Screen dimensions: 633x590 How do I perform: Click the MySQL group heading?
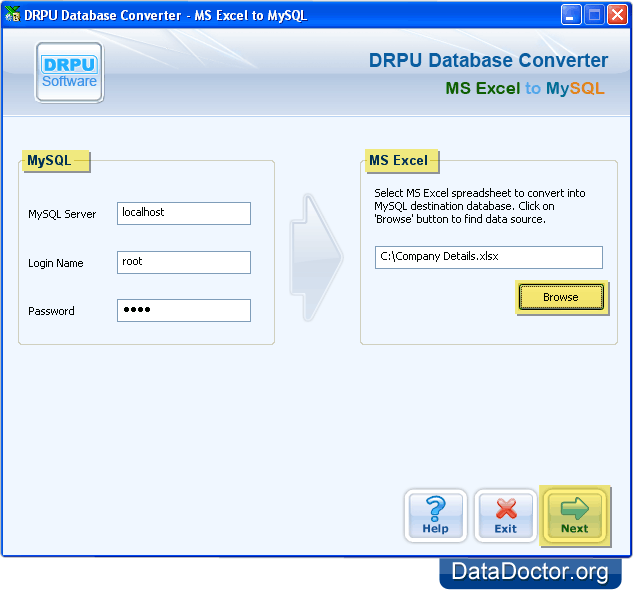point(49,160)
